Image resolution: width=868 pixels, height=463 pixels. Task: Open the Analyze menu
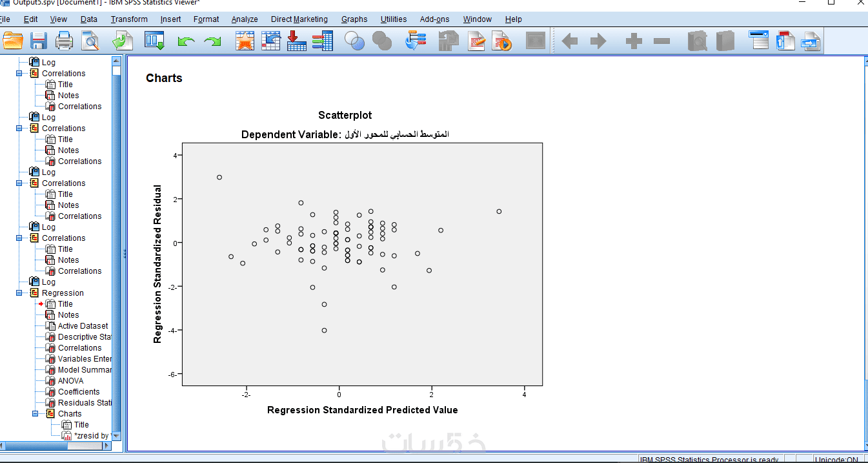click(245, 19)
